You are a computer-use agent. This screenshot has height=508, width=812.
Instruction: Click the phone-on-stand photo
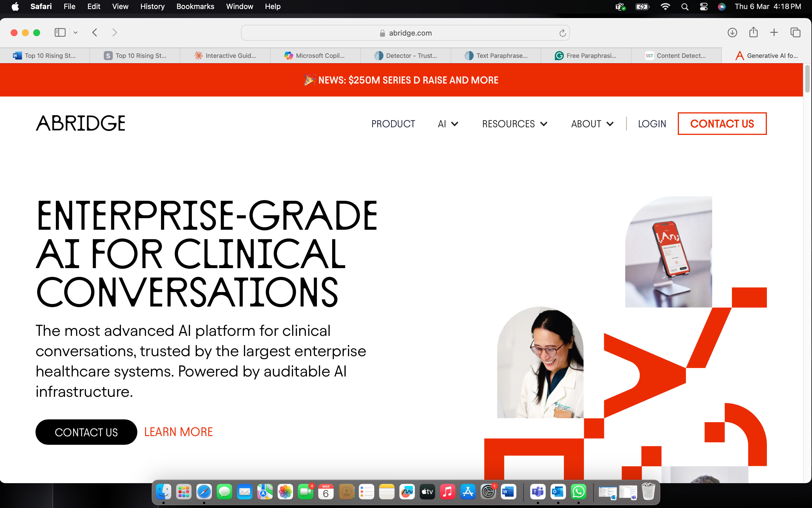pos(668,252)
